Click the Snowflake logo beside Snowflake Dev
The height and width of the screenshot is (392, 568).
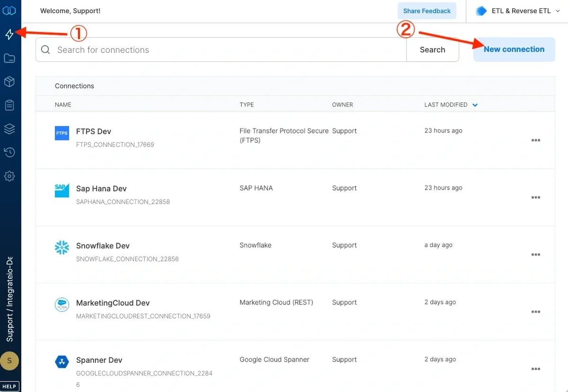point(62,247)
